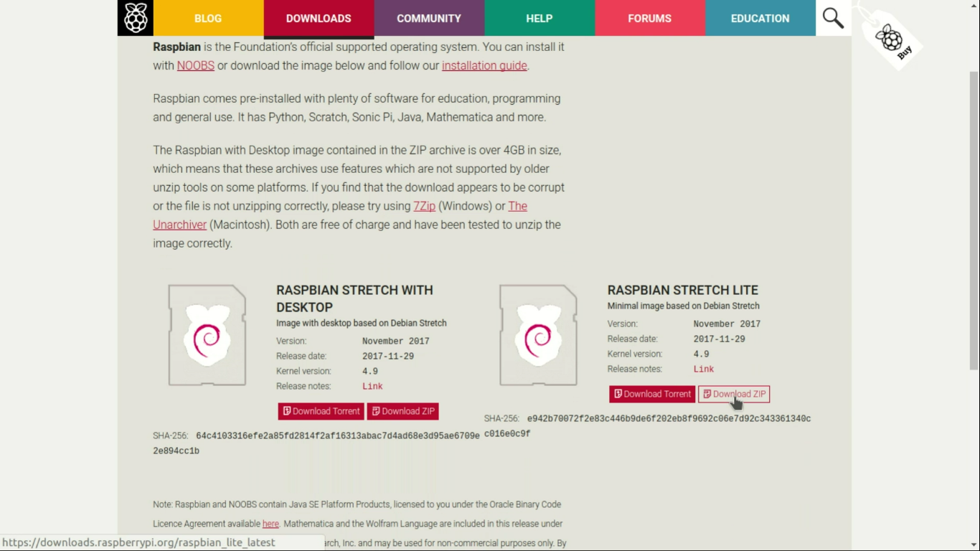Image resolution: width=980 pixels, height=551 pixels.
Task: Follow the 7Zip link
Action: pyautogui.click(x=424, y=206)
